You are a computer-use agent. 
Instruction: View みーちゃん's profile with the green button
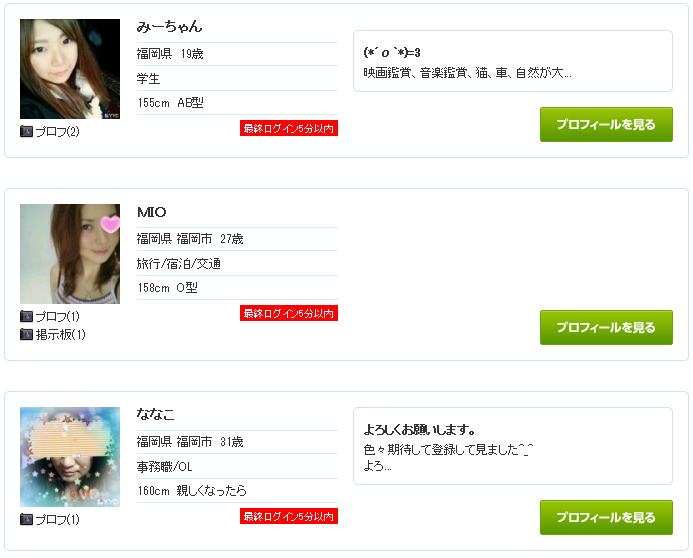point(606,125)
